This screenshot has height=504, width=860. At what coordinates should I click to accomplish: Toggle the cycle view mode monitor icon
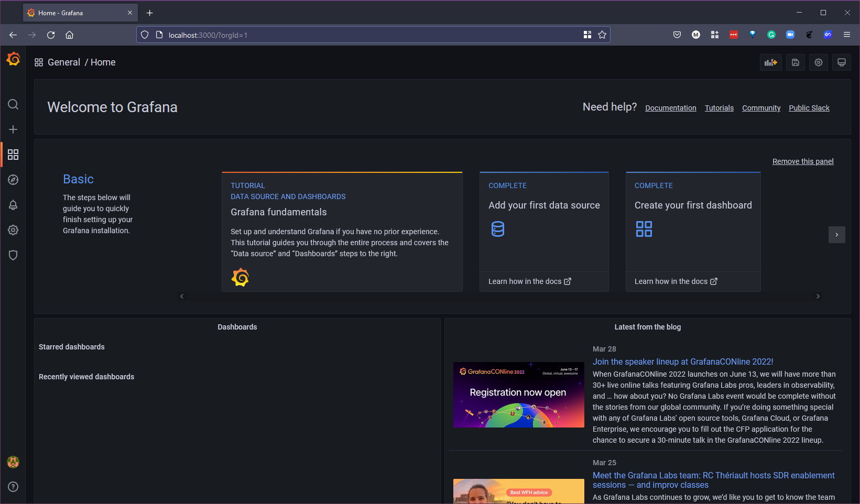click(841, 62)
